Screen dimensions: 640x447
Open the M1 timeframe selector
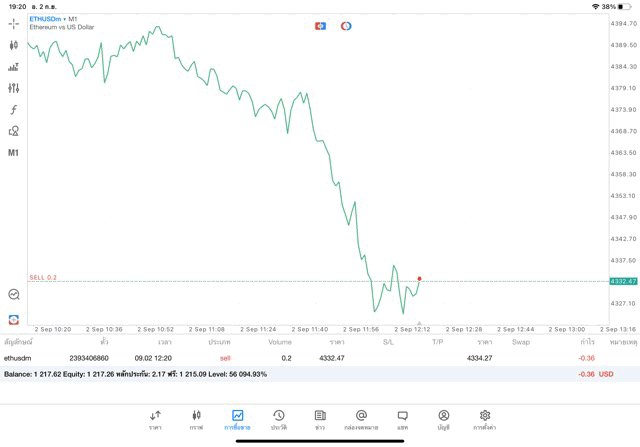pos(14,153)
